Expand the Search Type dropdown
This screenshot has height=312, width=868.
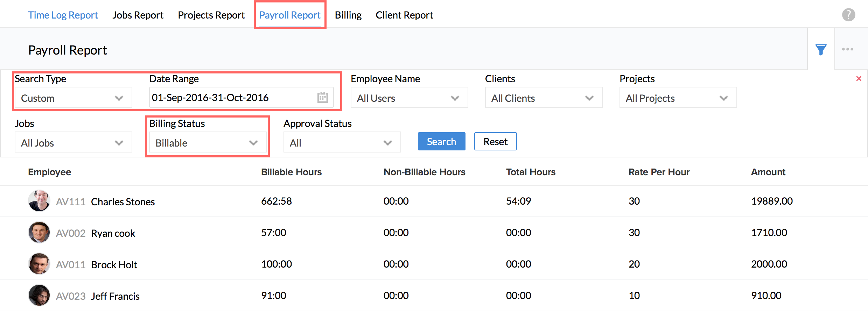(73, 98)
